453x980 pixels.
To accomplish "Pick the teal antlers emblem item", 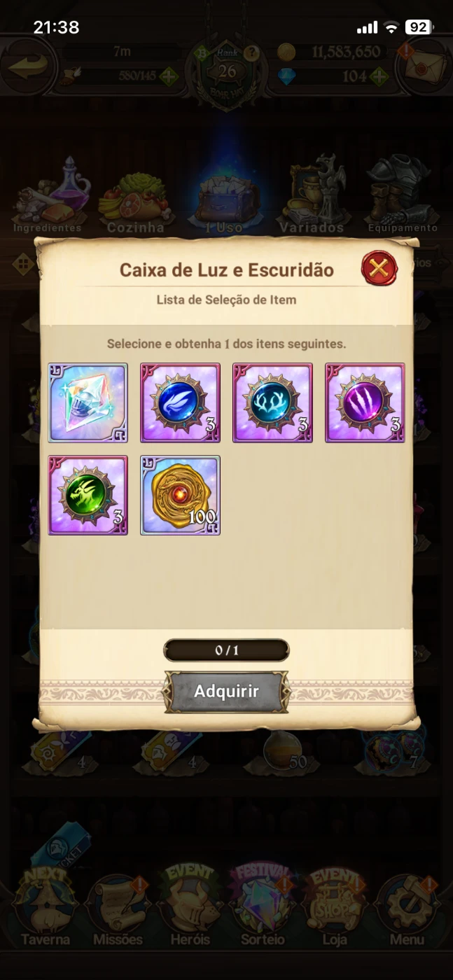I will pyautogui.click(x=272, y=402).
